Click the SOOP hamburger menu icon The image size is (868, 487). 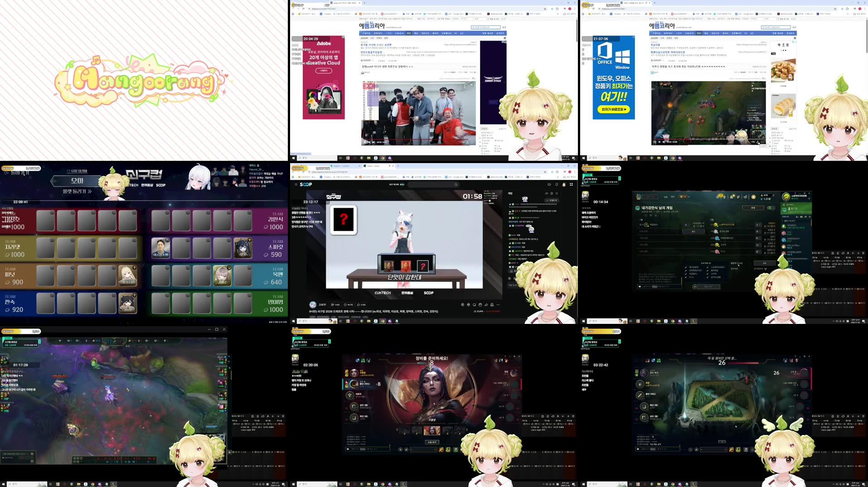pos(296,184)
